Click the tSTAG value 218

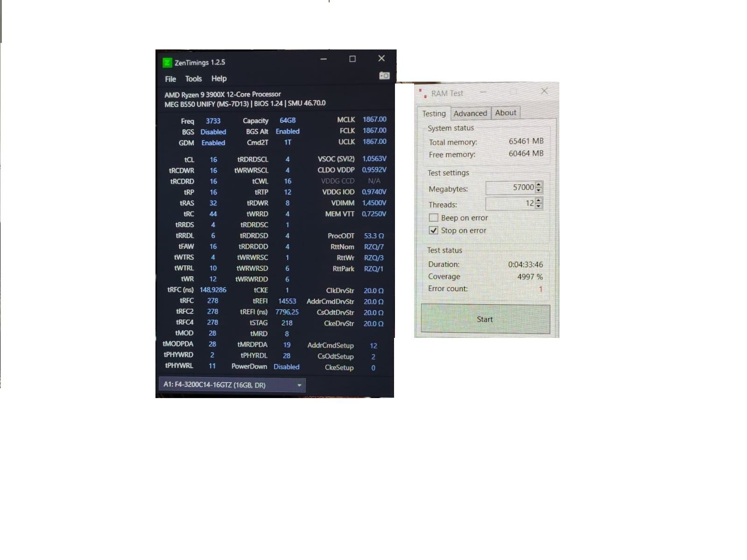pos(287,323)
